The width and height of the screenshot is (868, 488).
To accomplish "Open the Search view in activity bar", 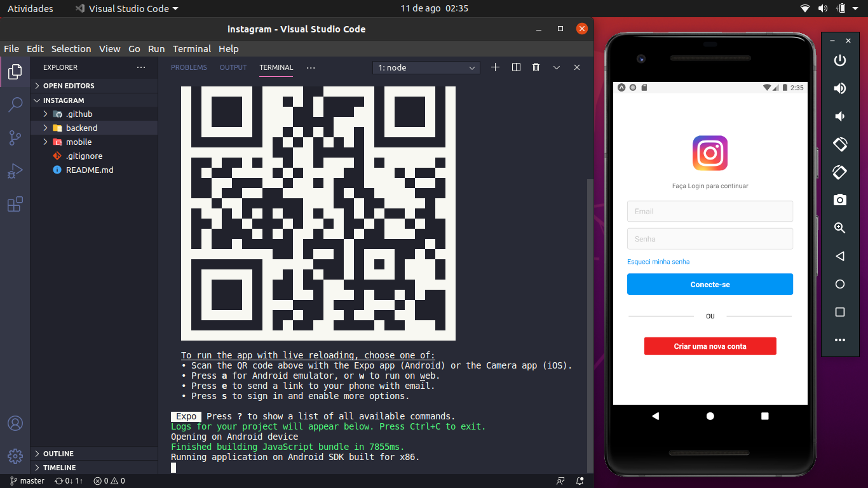I will click(x=15, y=105).
